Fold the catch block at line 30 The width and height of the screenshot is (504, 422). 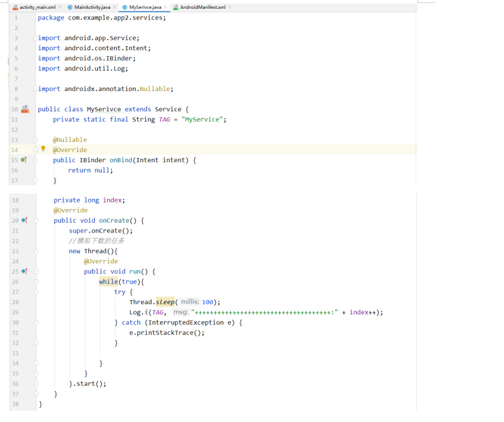coord(36,323)
